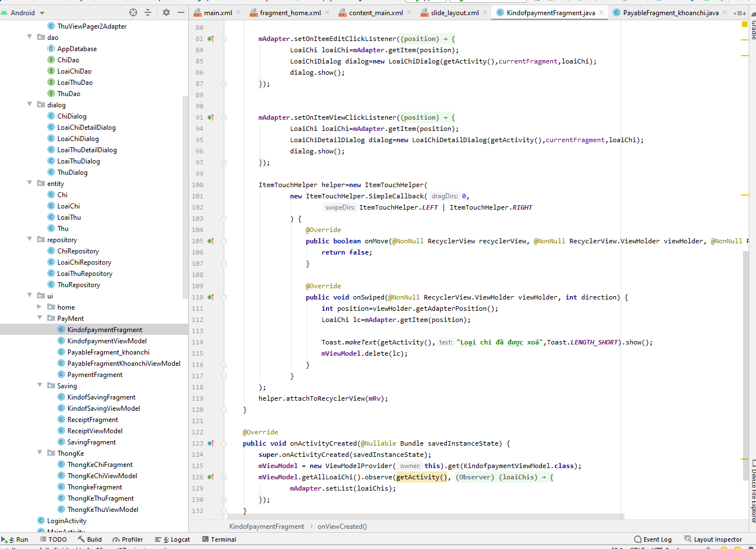Open the Build tool window
The image size is (756, 549).
pyautogui.click(x=89, y=539)
